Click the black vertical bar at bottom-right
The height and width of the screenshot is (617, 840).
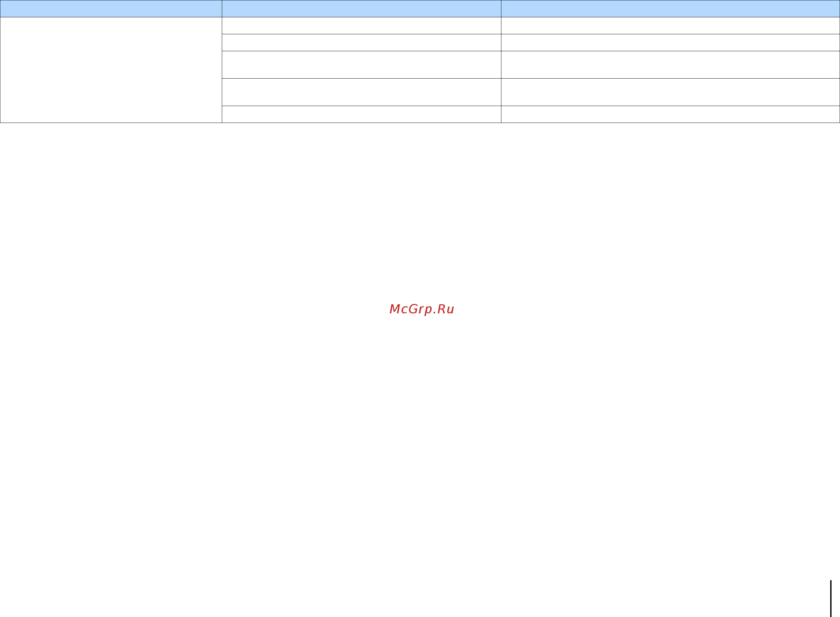click(831, 598)
